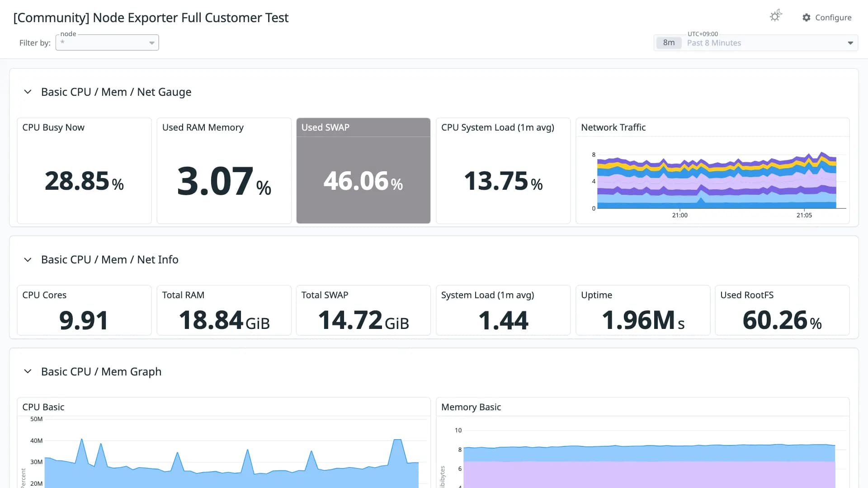Open the Past 8 Minutes time range selector
This screenshot has width=868, height=488.
click(756, 43)
